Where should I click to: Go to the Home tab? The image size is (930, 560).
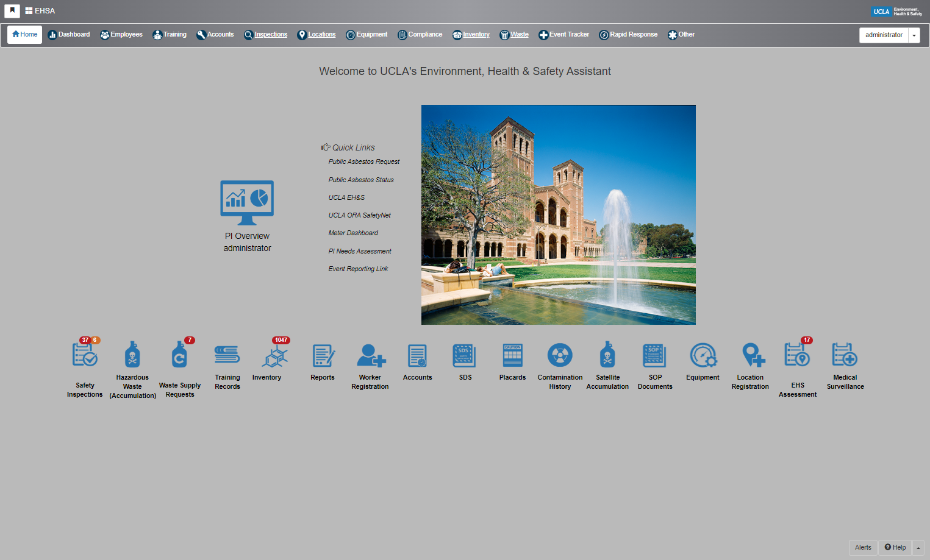point(25,35)
